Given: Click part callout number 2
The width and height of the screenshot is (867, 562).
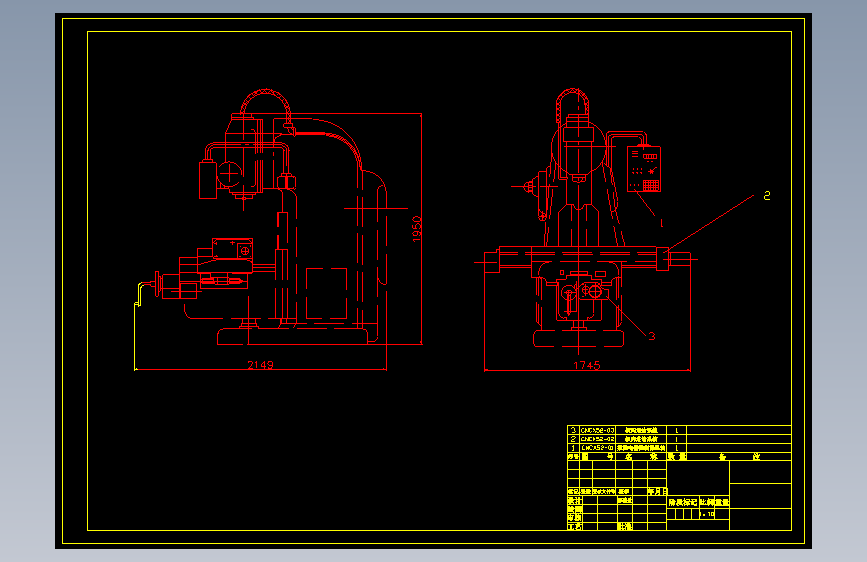Looking at the screenshot, I should point(767,195).
